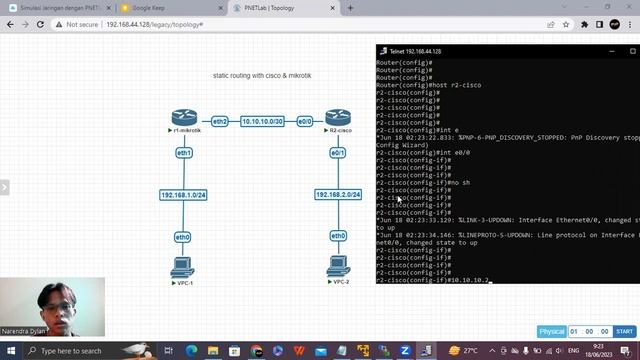Image resolution: width=640 pixels, height=360 pixels.
Task: Click the timer hours field
Action: [x=574, y=331]
